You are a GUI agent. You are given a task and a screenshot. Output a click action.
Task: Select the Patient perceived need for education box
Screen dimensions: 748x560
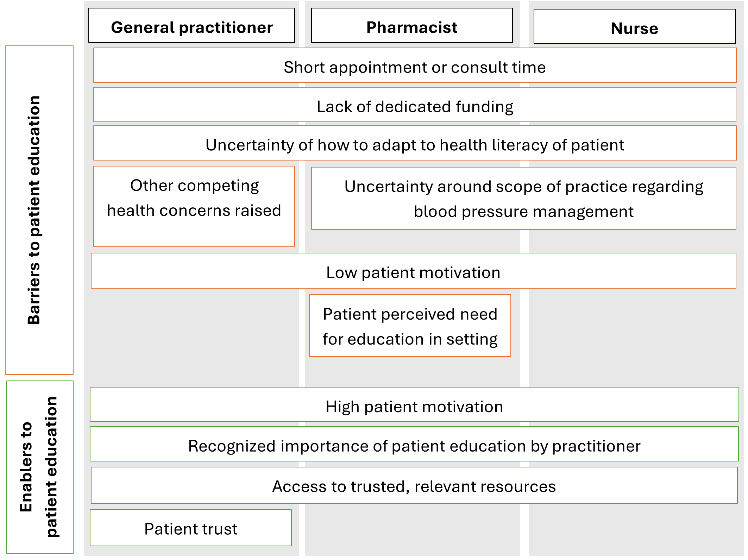tap(410, 326)
